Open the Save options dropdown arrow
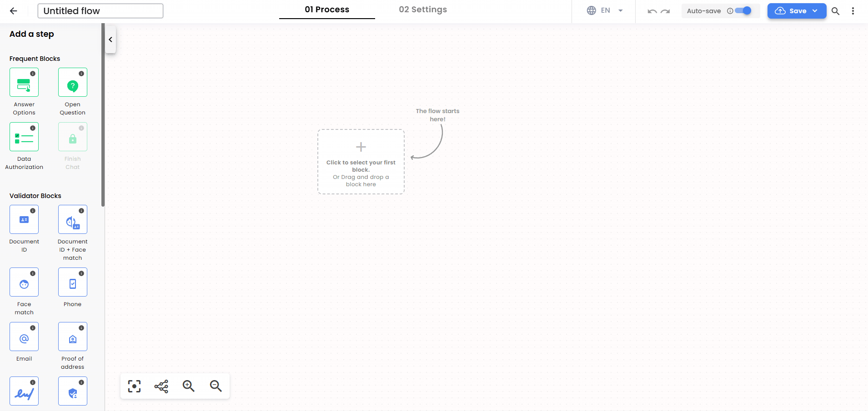Image resolution: width=868 pixels, height=411 pixels. pyautogui.click(x=815, y=10)
